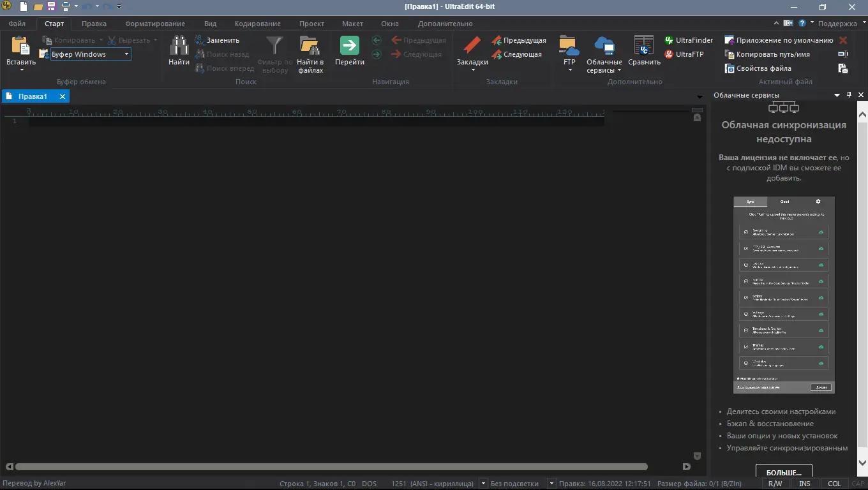Switch to the Вид ribbon tab
The width and height of the screenshot is (868, 490).
coord(211,24)
